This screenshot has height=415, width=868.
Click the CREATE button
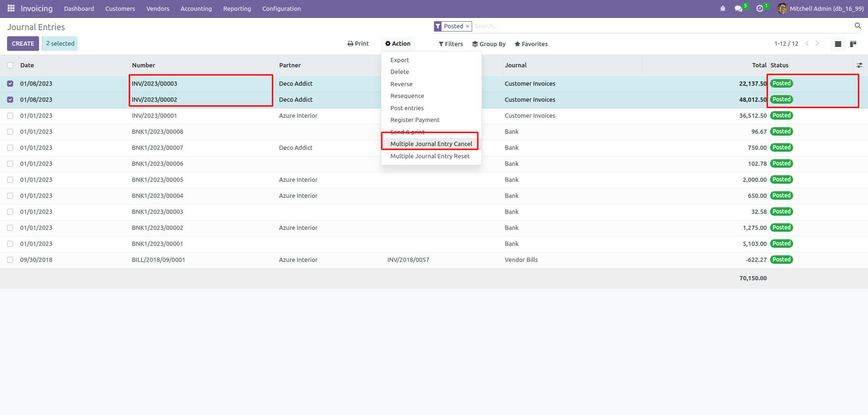23,44
